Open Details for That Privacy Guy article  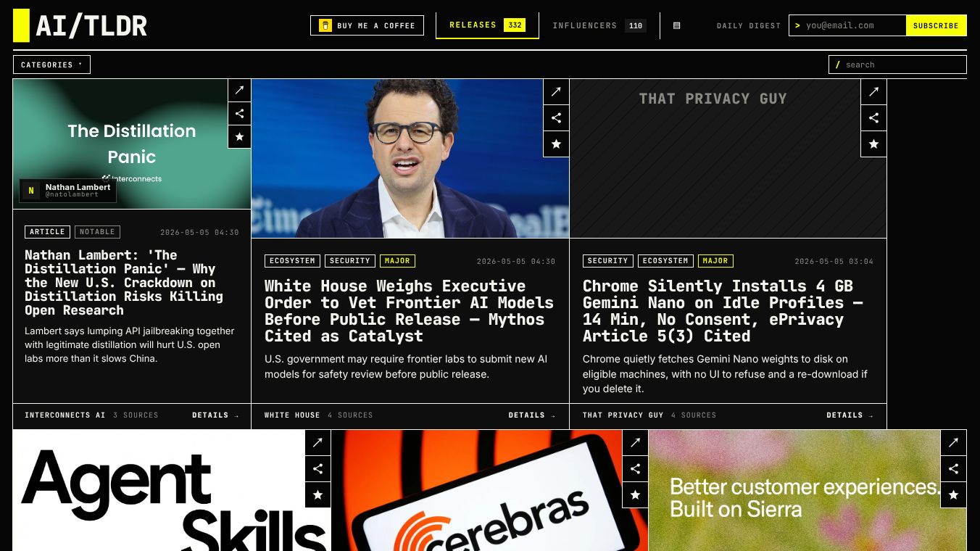[850, 415]
